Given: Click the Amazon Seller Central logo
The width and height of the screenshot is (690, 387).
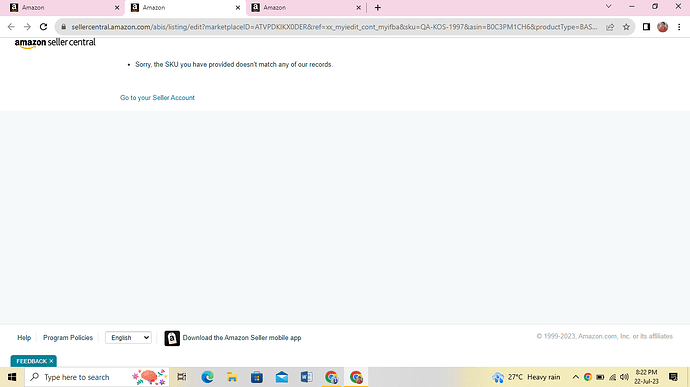Looking at the screenshot, I should coord(55,43).
